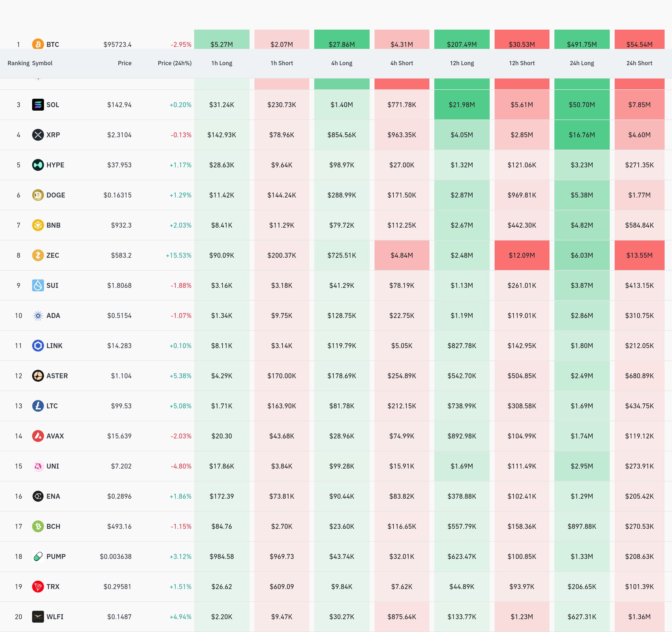Image resolution: width=672 pixels, height=632 pixels.
Task: Sort by 1h Long column header
Action: click(x=222, y=63)
